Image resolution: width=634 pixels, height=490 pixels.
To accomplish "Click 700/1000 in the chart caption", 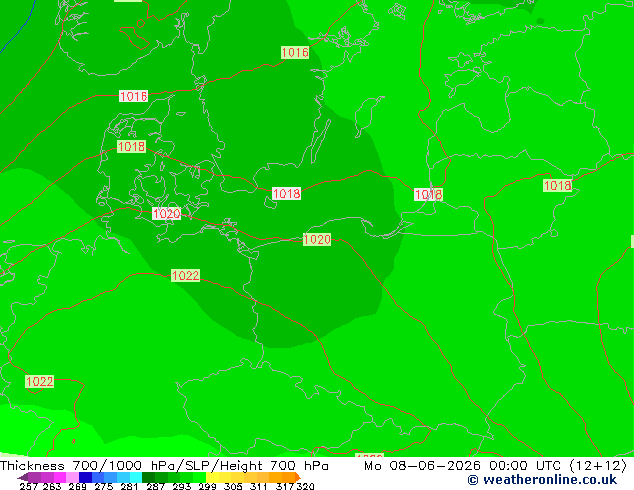I will click(107, 466).
